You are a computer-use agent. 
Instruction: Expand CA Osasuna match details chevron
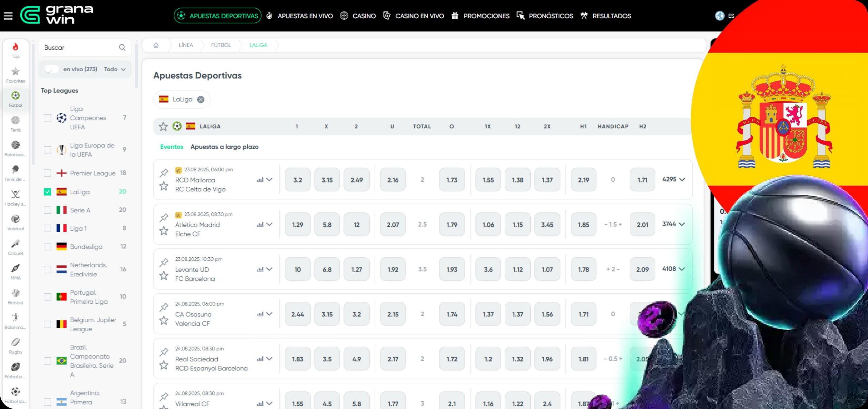(269, 314)
